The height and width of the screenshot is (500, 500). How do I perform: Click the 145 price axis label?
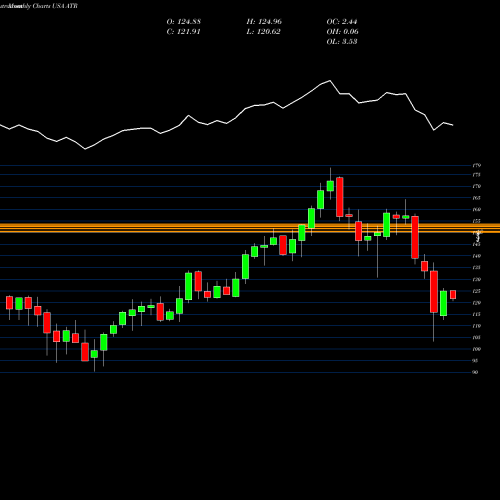[476, 244]
